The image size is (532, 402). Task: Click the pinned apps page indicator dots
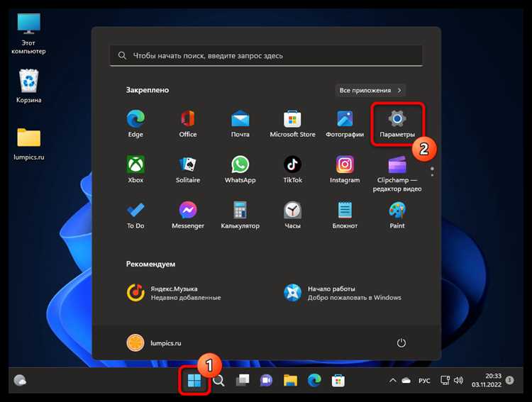(x=432, y=172)
